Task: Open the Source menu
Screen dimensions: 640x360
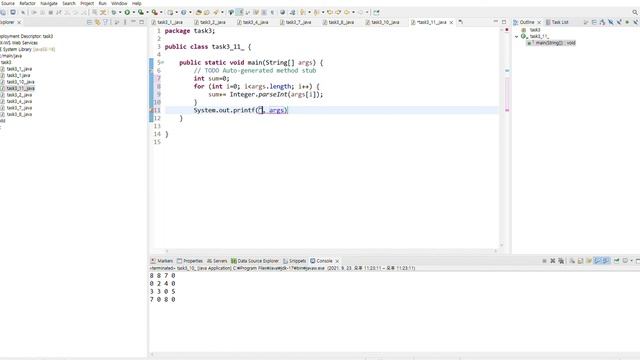Action: [7, 3]
